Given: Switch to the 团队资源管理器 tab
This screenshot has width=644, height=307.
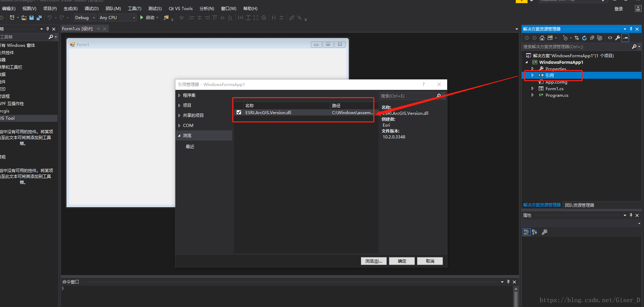Looking at the screenshot, I should (580, 205).
